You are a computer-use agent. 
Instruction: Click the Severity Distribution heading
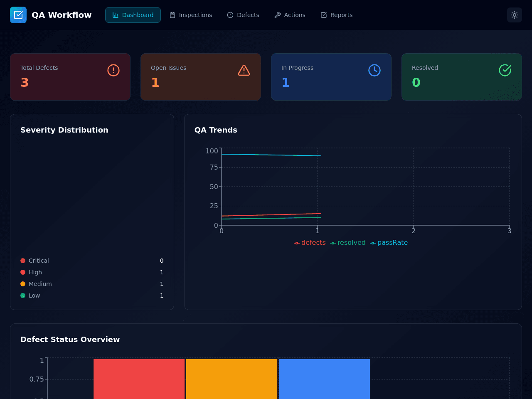pyautogui.click(x=64, y=130)
